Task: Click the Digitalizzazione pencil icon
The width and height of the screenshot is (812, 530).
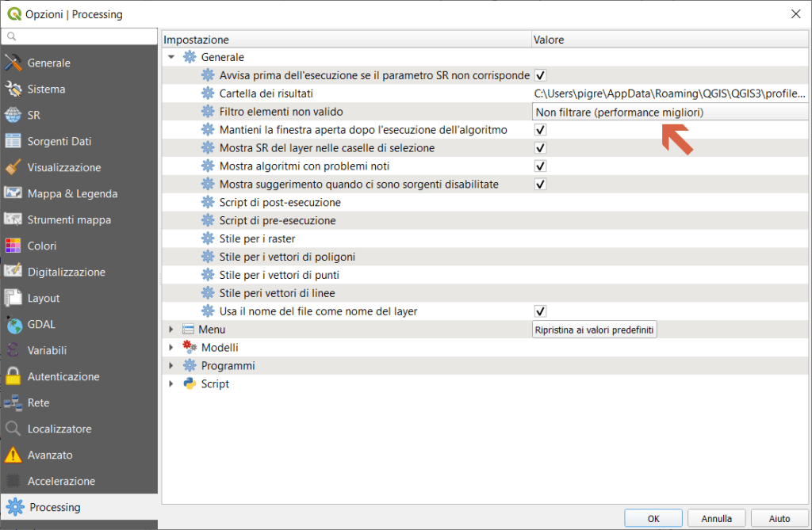Action: (13, 273)
